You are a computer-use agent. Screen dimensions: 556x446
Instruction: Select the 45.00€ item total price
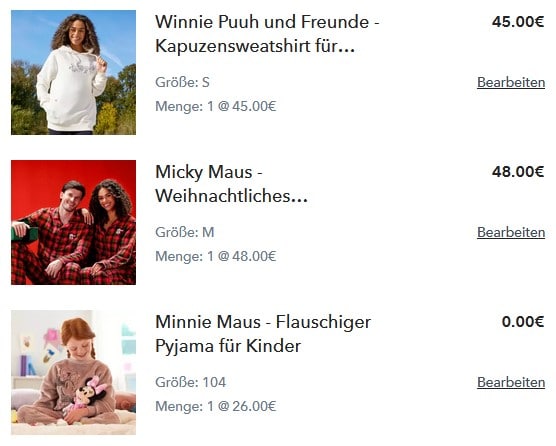click(518, 22)
